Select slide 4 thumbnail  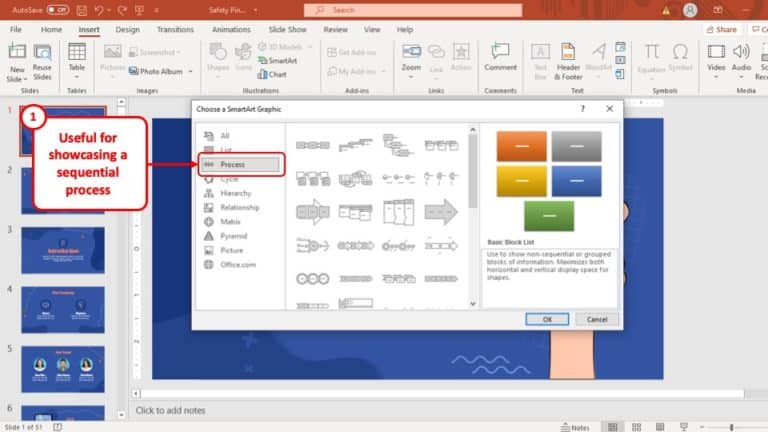[x=63, y=310]
